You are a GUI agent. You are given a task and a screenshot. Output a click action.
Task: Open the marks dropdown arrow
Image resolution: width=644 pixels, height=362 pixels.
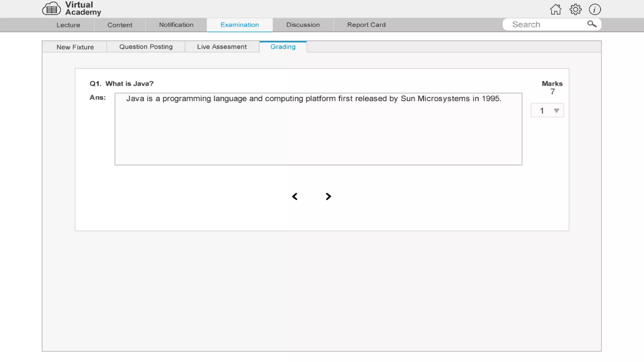(556, 111)
